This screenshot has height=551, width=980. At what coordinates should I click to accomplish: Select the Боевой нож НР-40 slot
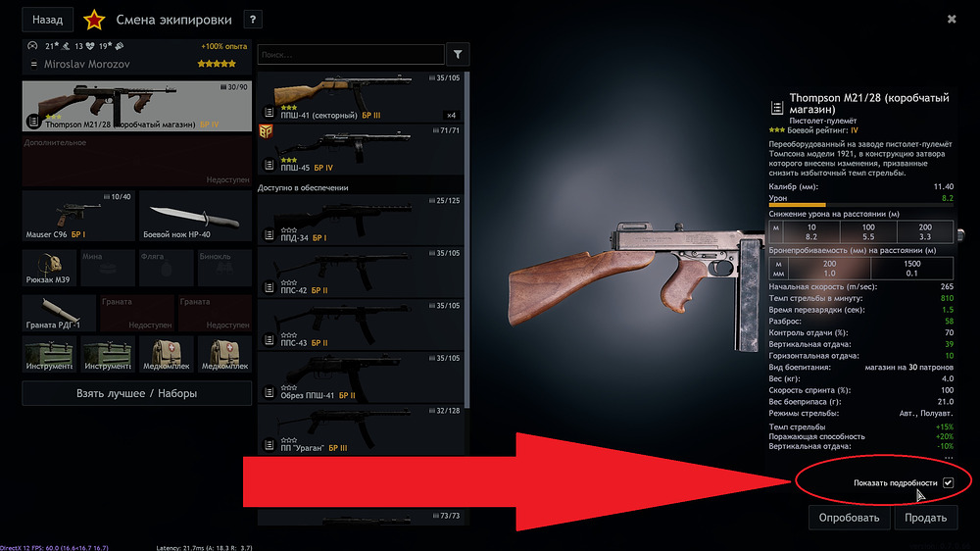[x=196, y=216]
